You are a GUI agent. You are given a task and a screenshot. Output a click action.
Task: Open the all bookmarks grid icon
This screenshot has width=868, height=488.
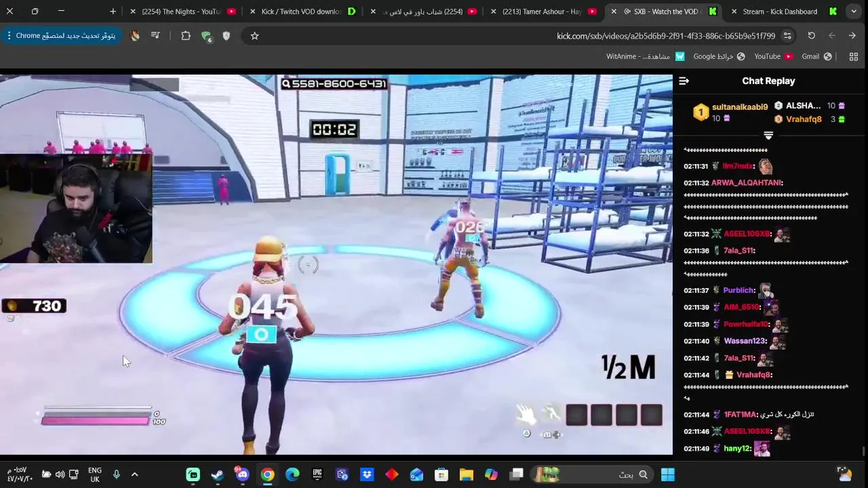(x=854, y=57)
